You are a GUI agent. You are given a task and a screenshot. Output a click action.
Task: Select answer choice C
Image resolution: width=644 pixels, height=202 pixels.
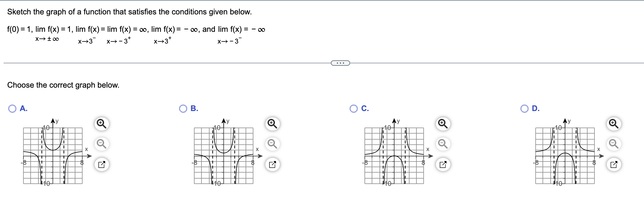[x=354, y=109]
